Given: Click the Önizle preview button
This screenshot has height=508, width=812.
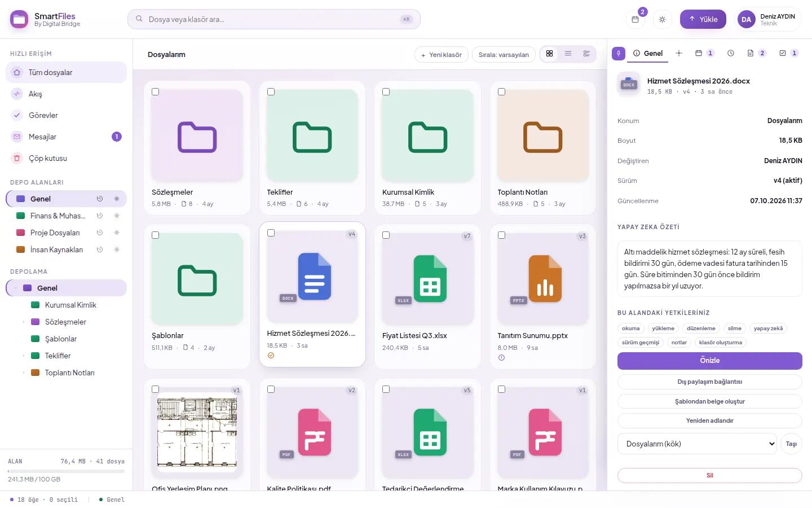Looking at the screenshot, I should click(x=709, y=361).
